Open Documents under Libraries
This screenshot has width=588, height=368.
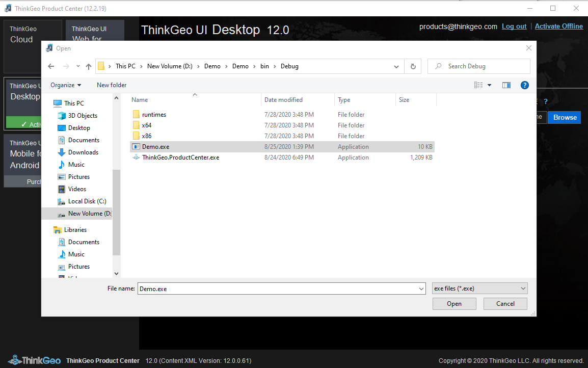(x=79, y=242)
